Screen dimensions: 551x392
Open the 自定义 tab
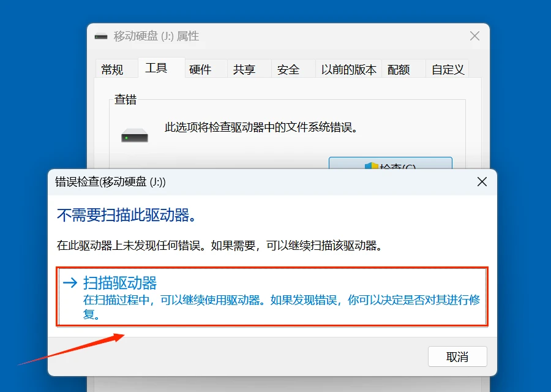pos(447,69)
